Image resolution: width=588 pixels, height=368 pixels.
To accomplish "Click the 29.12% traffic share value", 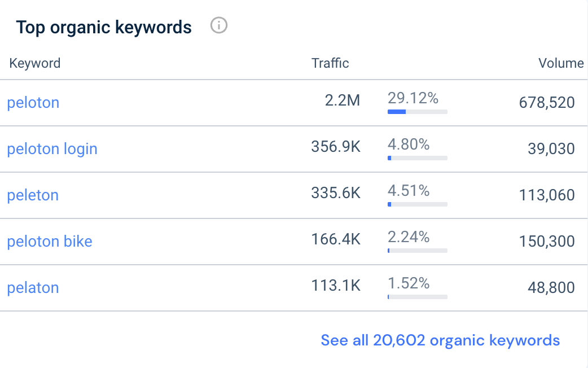I will coord(413,98).
